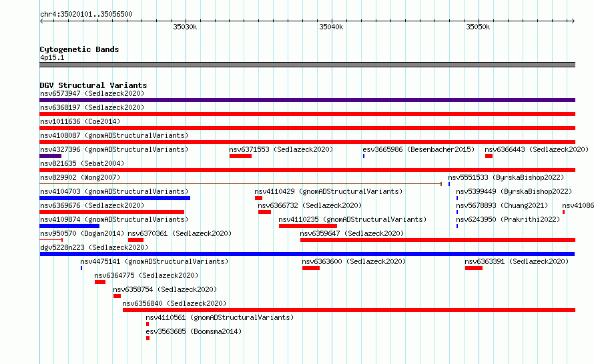Screen dimensions: 594x364
Task: Select the red nsv6363391 variant bar
Action: pyautogui.click(x=474, y=268)
